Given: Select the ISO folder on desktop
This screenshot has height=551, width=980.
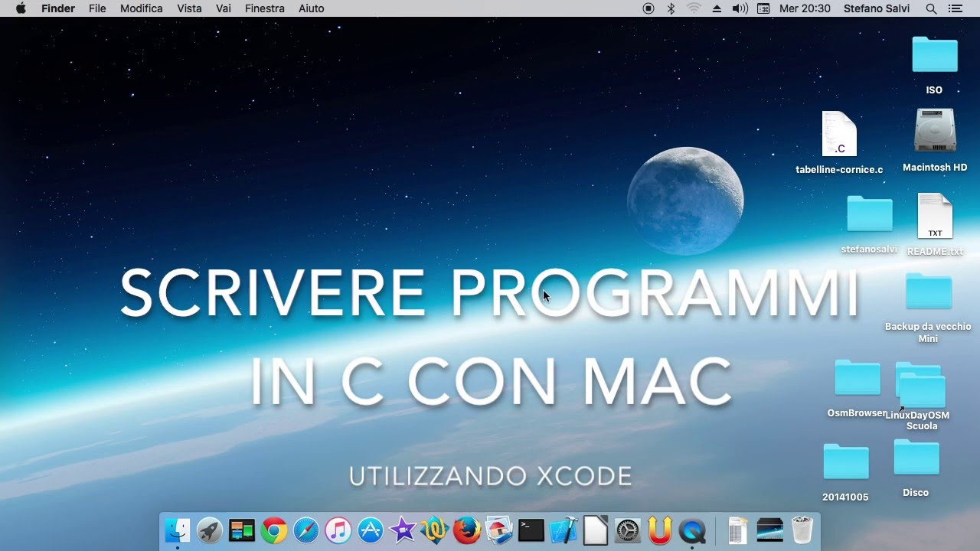Looking at the screenshot, I should tap(934, 55).
